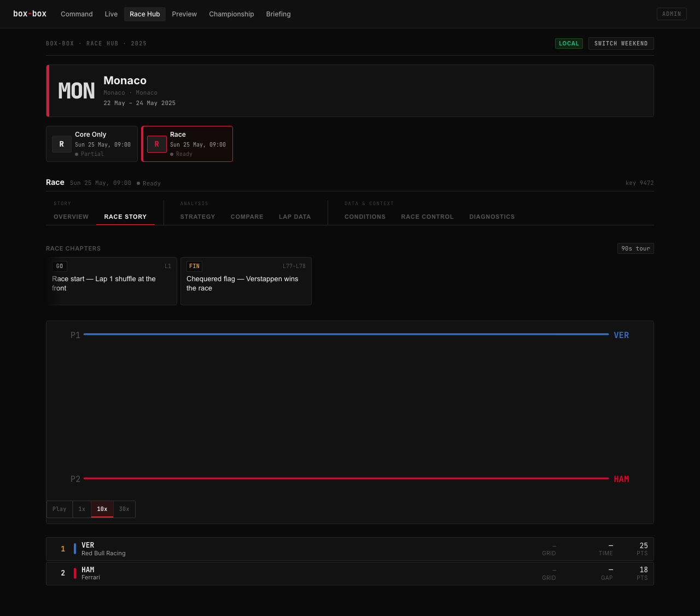
Task: Click the HAM label on the chart
Action: click(x=621, y=479)
